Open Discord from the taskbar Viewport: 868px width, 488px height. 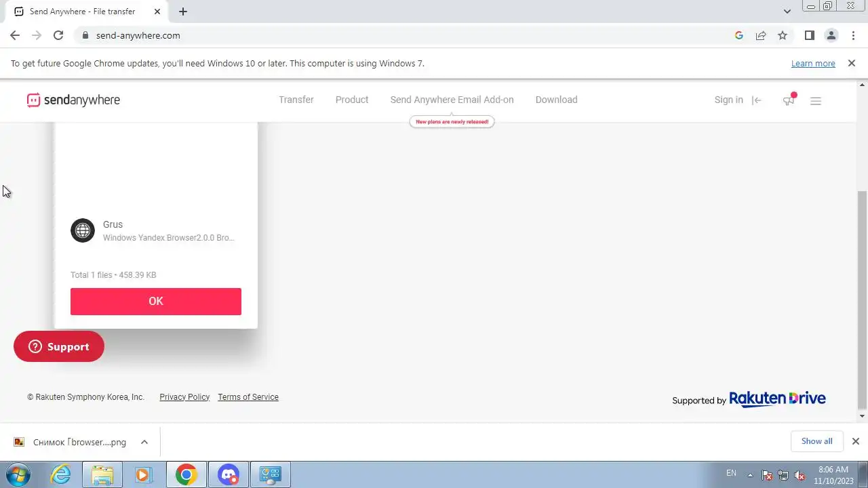[x=229, y=474]
